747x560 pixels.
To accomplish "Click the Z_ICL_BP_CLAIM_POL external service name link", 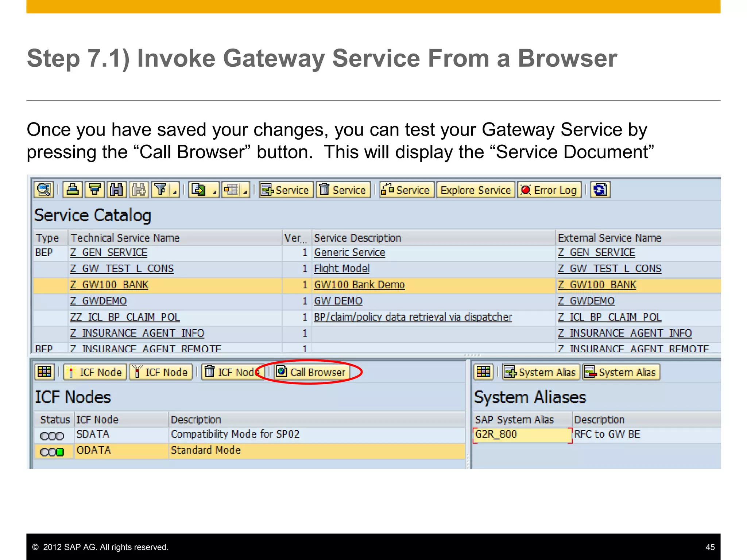I will pyautogui.click(x=609, y=317).
